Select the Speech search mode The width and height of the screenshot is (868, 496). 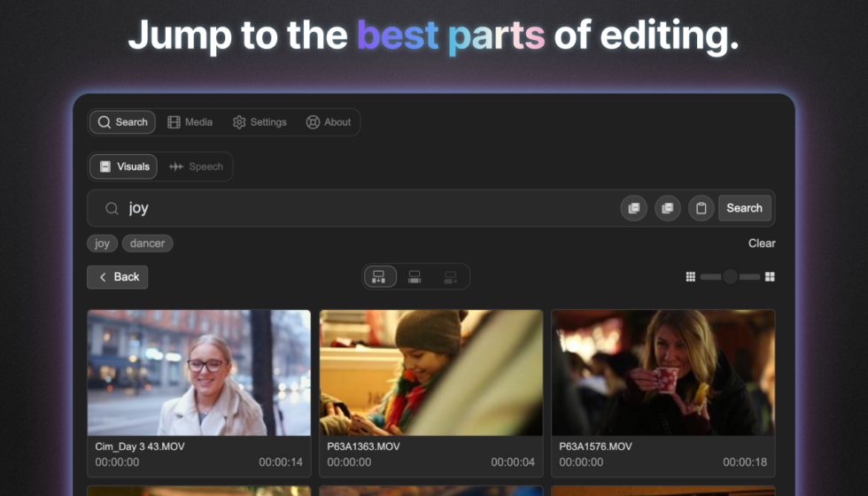click(196, 167)
